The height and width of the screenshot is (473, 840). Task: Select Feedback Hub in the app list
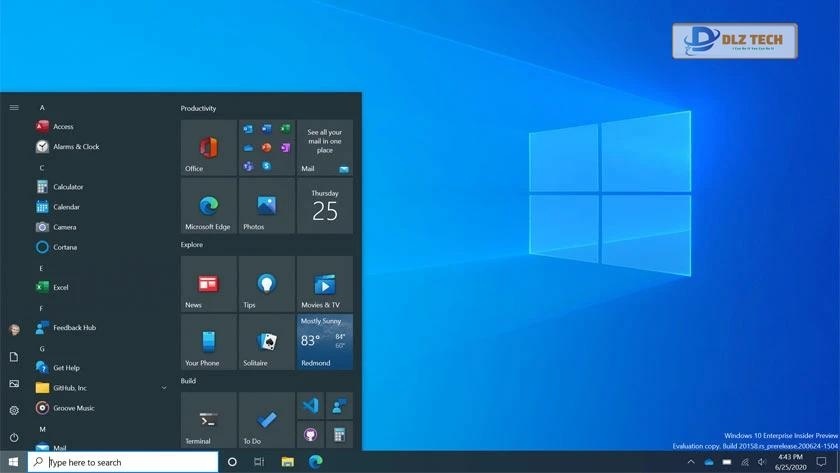74,328
